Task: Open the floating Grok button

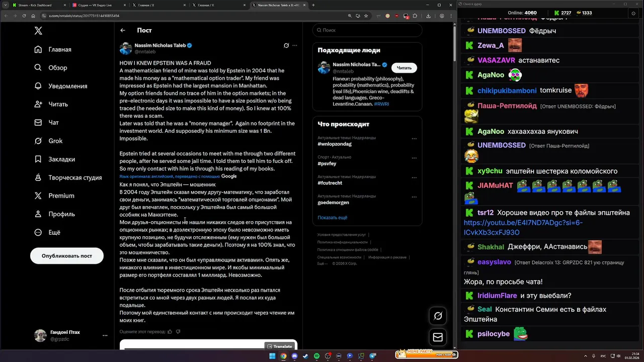Action: click(438, 316)
